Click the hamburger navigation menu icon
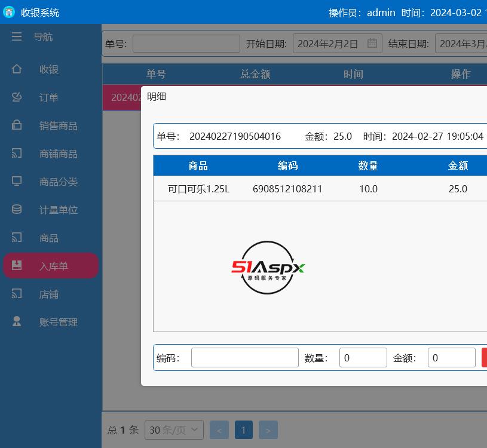Viewport: 487px width, 448px height. coord(17,37)
